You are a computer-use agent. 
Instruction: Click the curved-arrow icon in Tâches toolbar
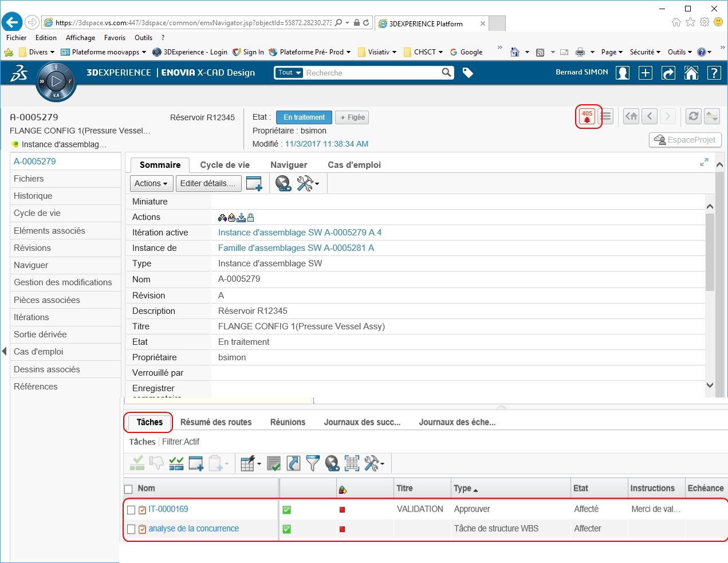(x=293, y=463)
